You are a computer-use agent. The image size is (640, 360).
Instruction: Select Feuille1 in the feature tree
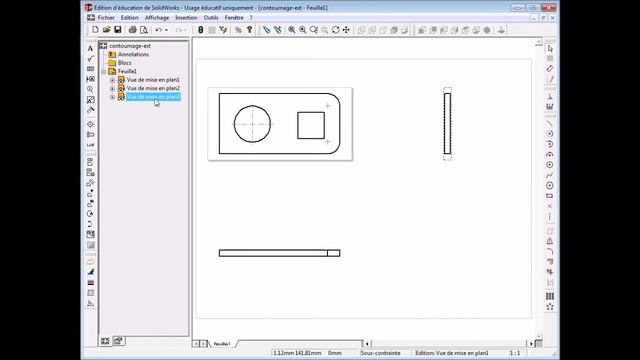(127, 71)
